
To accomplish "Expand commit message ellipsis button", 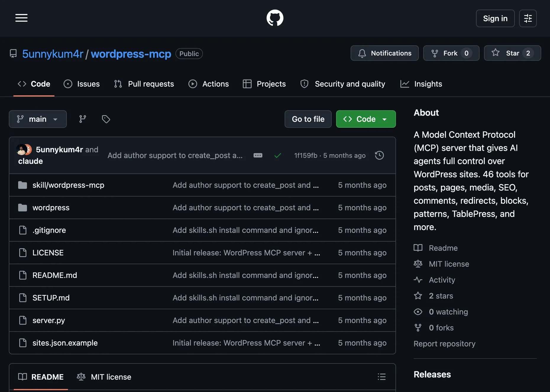I will pos(258,155).
